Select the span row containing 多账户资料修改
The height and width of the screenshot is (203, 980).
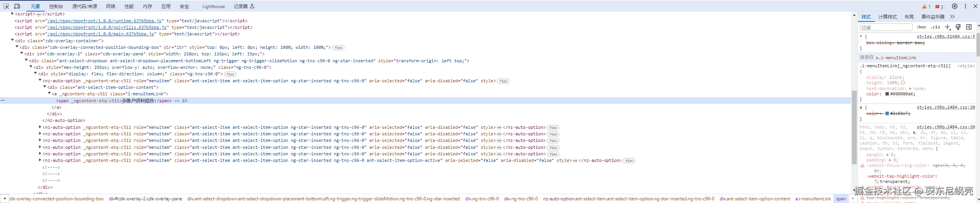click(x=425, y=100)
